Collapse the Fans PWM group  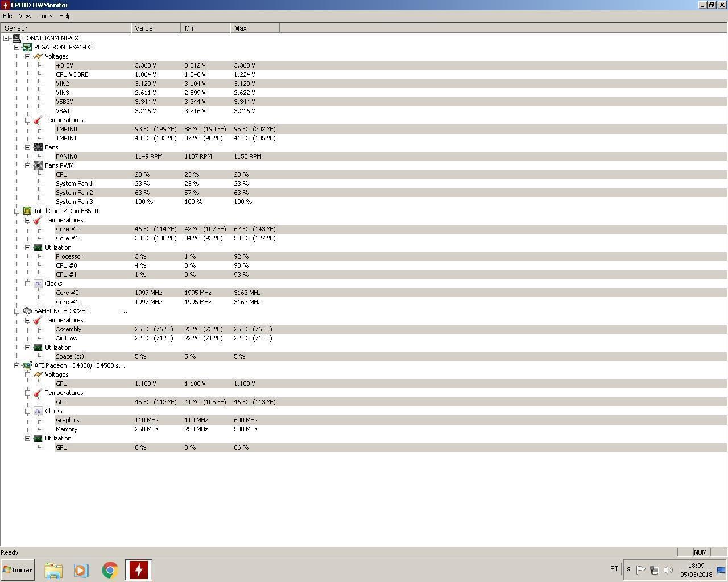27,165
